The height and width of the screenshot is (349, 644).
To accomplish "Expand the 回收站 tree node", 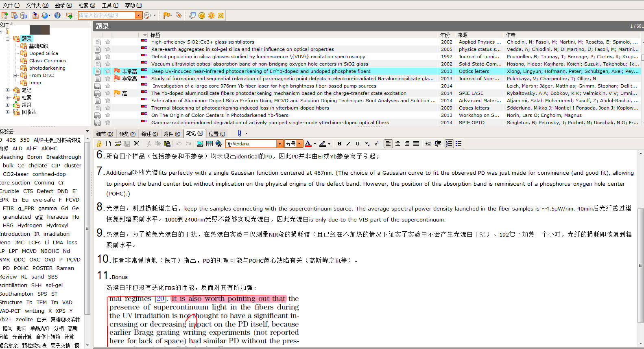I will 7,112.
